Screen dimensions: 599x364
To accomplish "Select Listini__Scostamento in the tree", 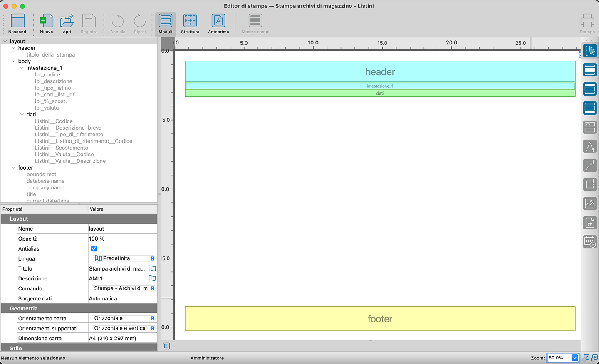I will tap(61, 148).
